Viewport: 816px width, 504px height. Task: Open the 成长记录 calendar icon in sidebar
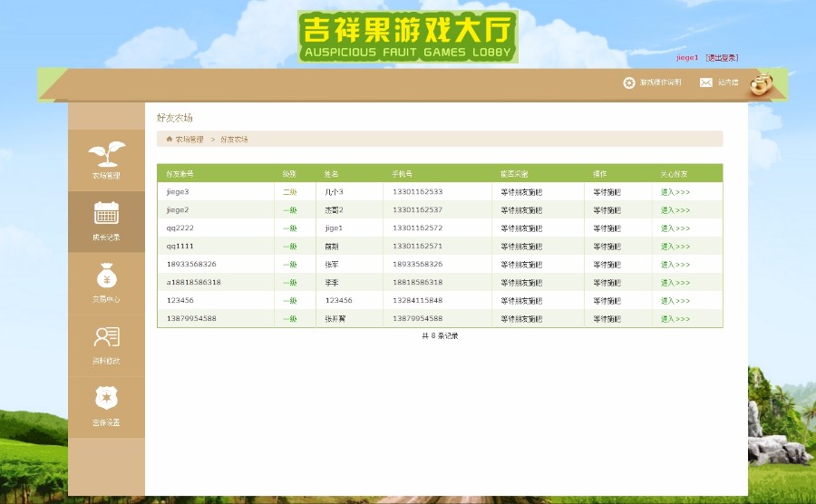pos(107,213)
